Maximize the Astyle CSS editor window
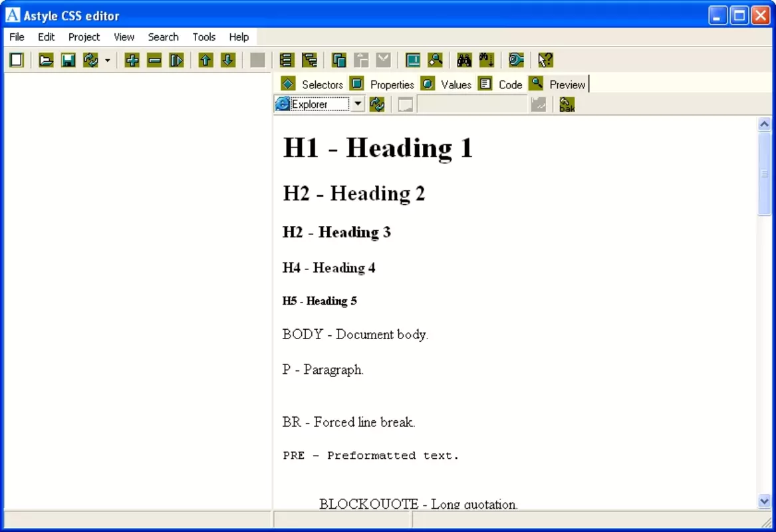Screen dimensions: 776x532 pyautogui.click(x=739, y=15)
